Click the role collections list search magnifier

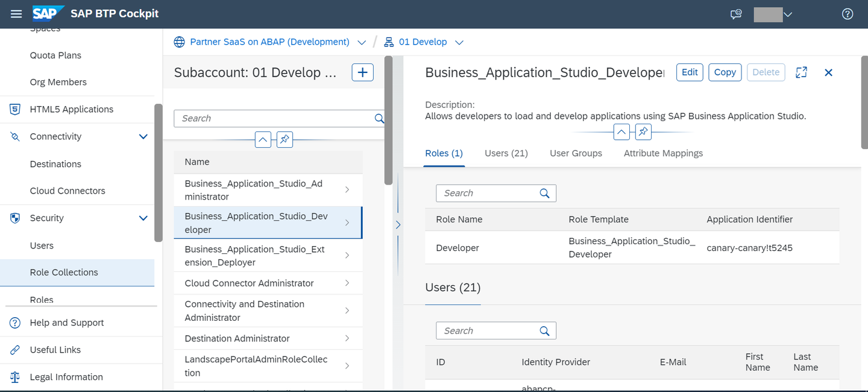click(379, 119)
